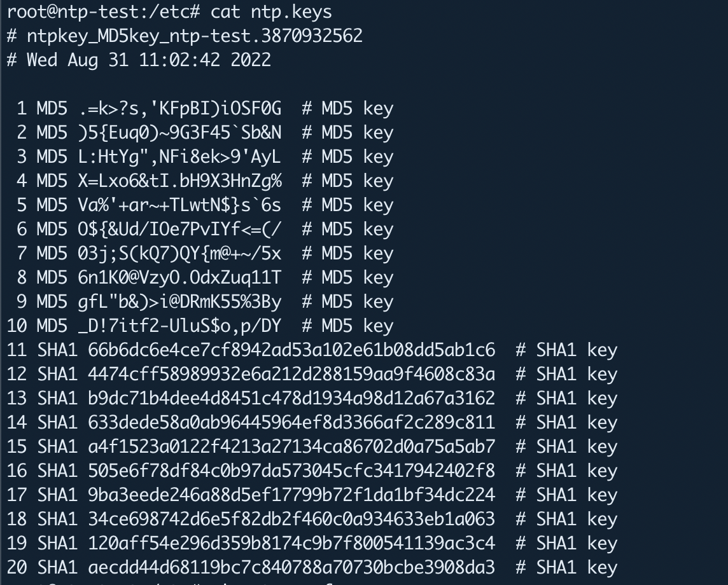Image resolution: width=728 pixels, height=585 pixels.
Task: Click the key 15 hash starting a4f1523a
Action: pyautogui.click(x=291, y=446)
